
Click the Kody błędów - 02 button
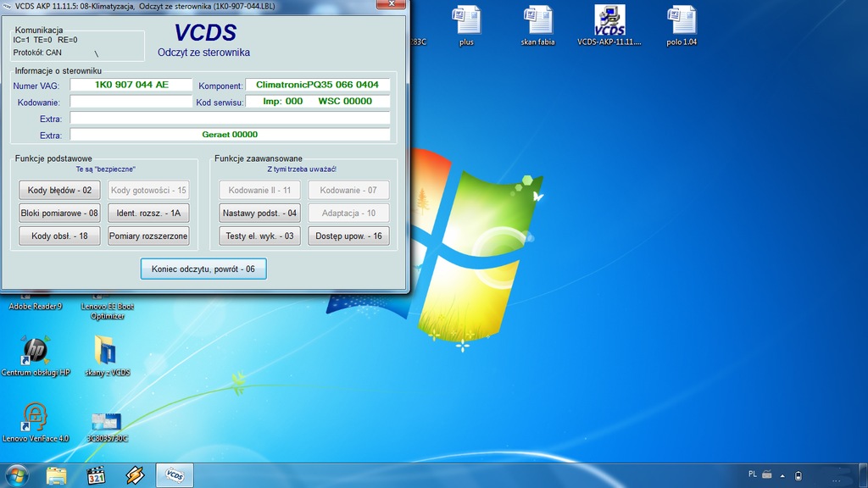(x=60, y=191)
